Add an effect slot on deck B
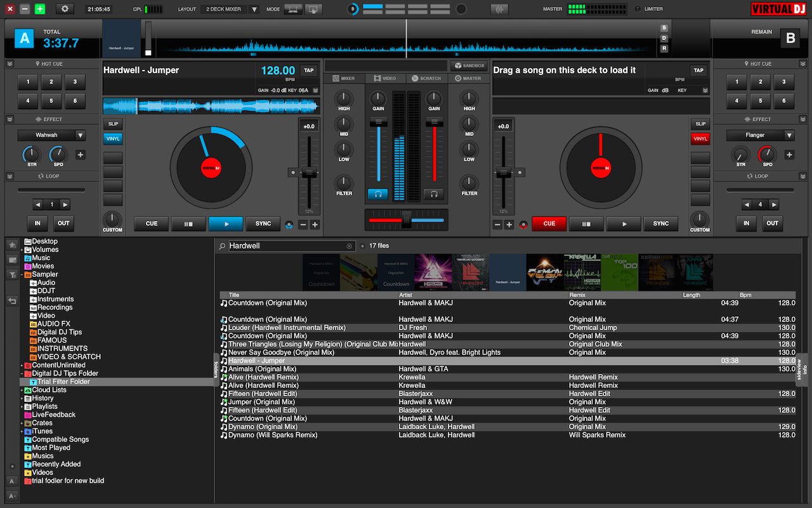Screen dimensions: 812x508 [789, 154]
